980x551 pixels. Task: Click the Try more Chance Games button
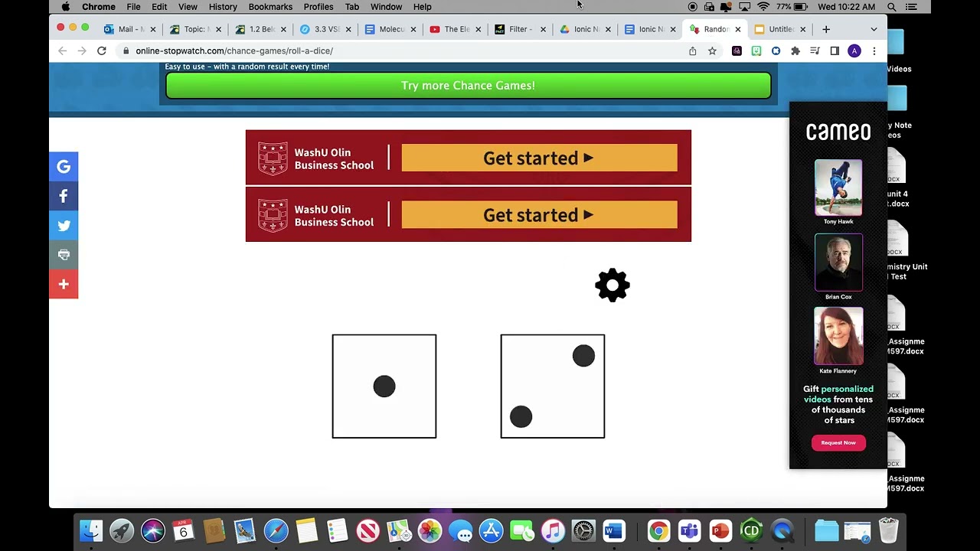(x=469, y=86)
